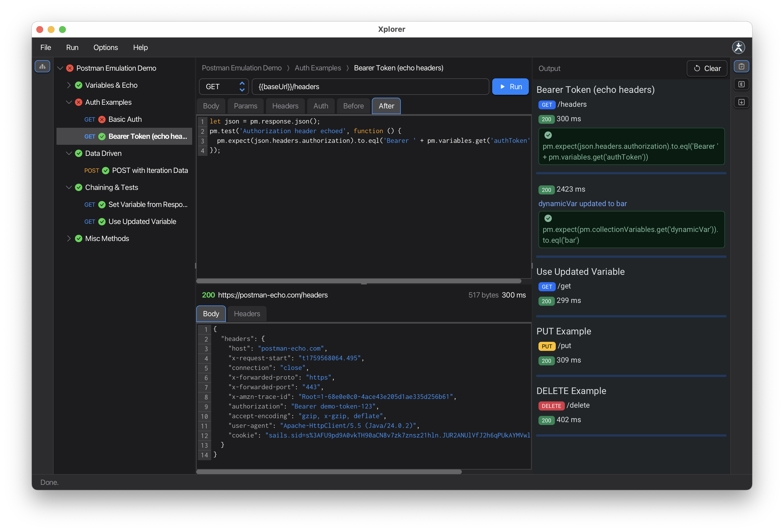Screen dimensions: 784x532
Task: Switch to the response Headers tab
Action: click(x=247, y=314)
